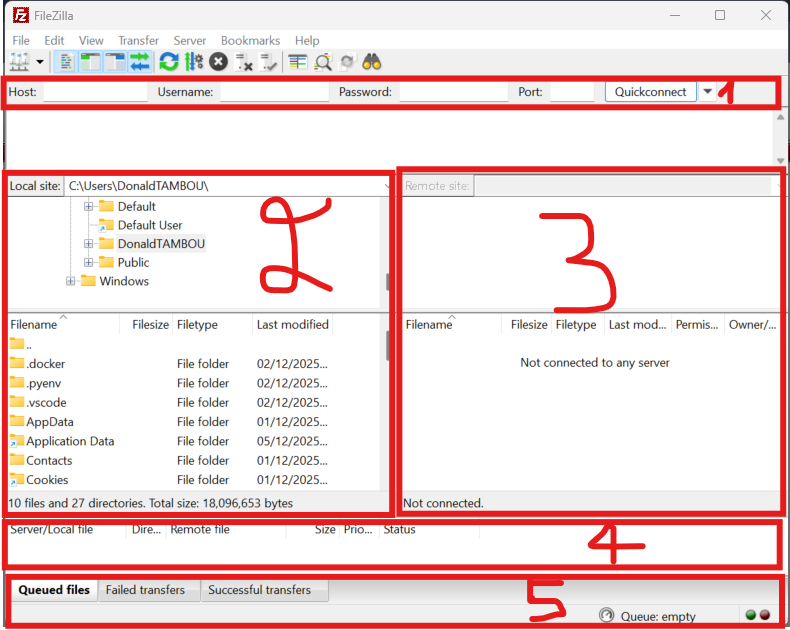Sort local list by Last modified header
Image resolution: width=790 pixels, height=630 pixels.
[293, 324]
